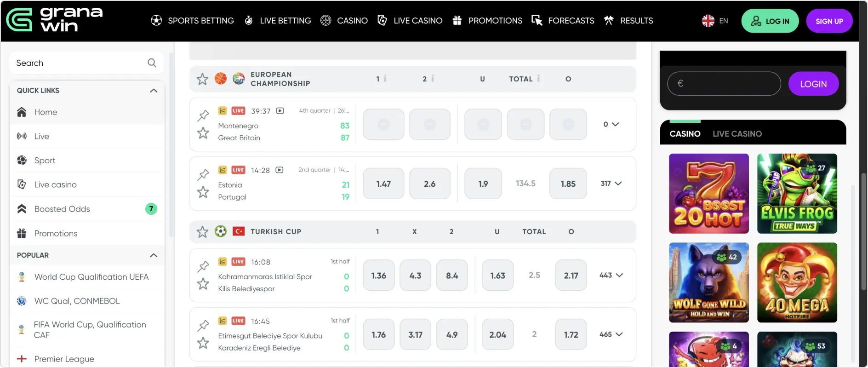Image resolution: width=868 pixels, height=368 pixels.
Task: Open Live Betting from top menu
Action: tap(278, 21)
